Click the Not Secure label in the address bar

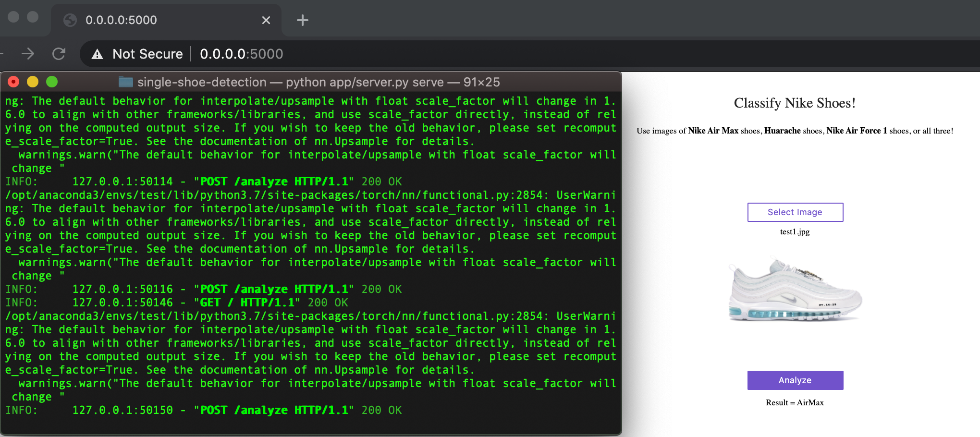pyautogui.click(x=147, y=54)
